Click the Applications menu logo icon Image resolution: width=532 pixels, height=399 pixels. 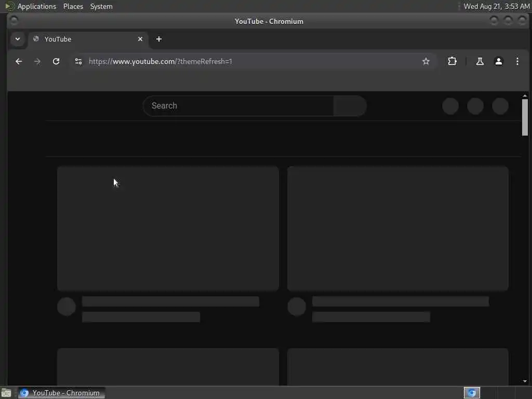[9, 6]
